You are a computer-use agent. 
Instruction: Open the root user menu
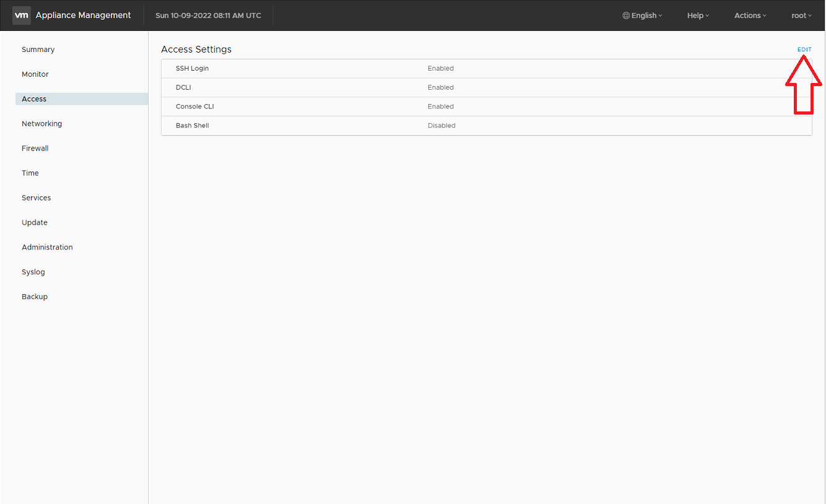tap(802, 15)
